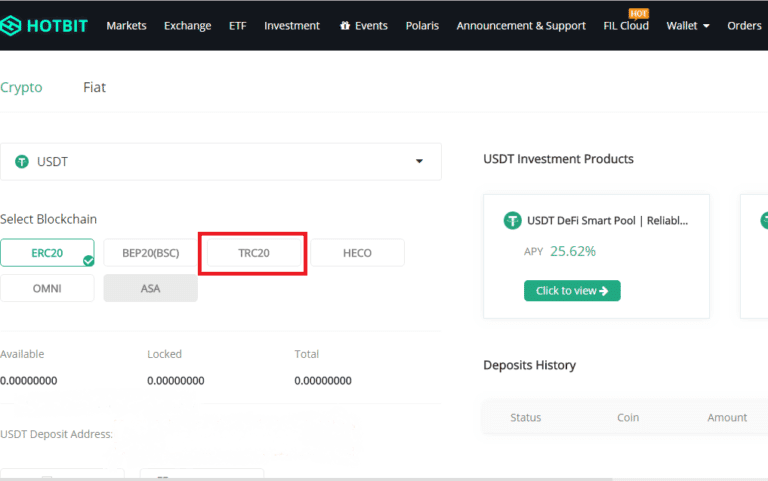768x481 pixels.
Task: Click the Select Blockchain label
Action: click(x=48, y=219)
